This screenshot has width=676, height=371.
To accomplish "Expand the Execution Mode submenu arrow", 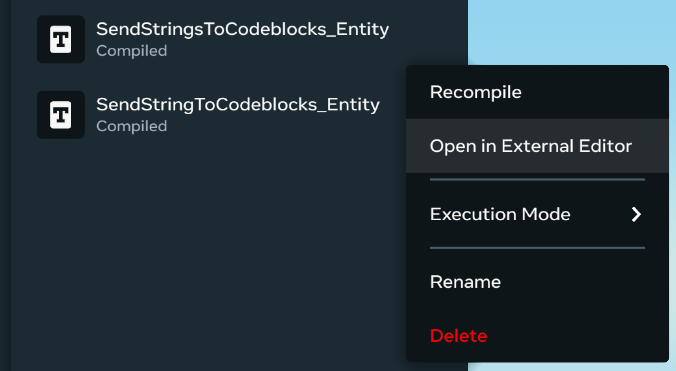I will click(636, 214).
